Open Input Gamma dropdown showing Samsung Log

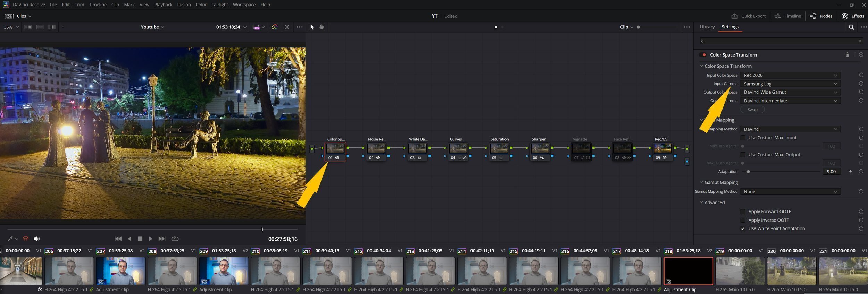(x=790, y=84)
